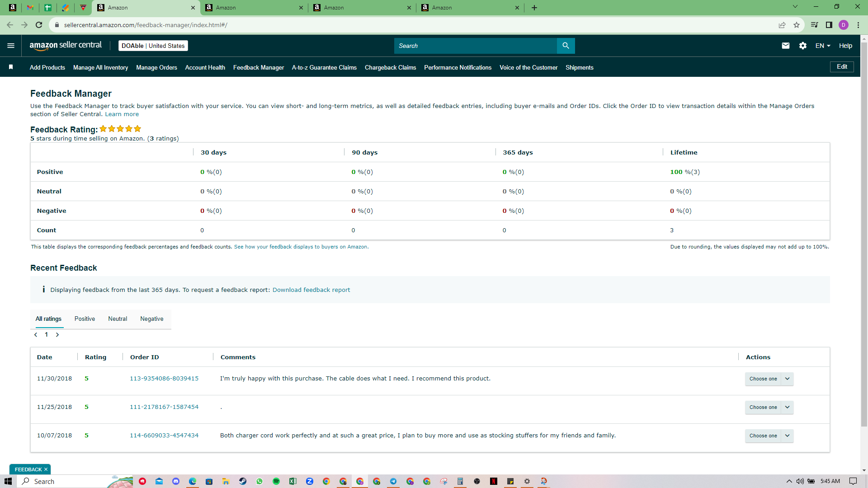Bookmark this page with the star icon
Image resolution: width=868 pixels, height=488 pixels.
pyautogui.click(x=797, y=25)
